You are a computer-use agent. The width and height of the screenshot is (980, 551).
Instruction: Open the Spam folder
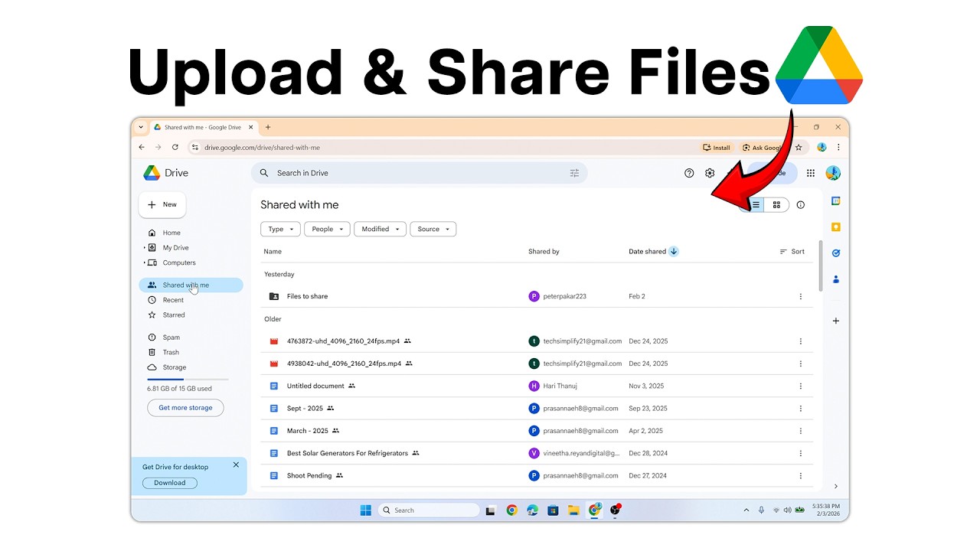tap(171, 337)
